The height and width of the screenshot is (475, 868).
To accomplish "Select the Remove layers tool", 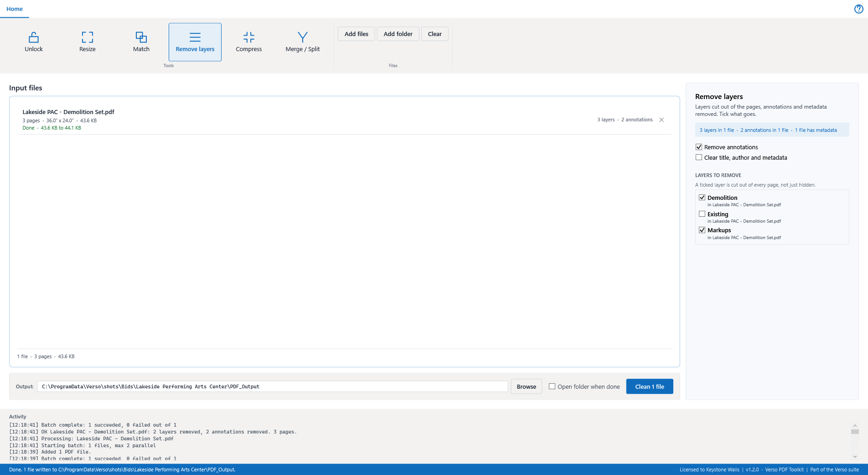I will point(195,42).
